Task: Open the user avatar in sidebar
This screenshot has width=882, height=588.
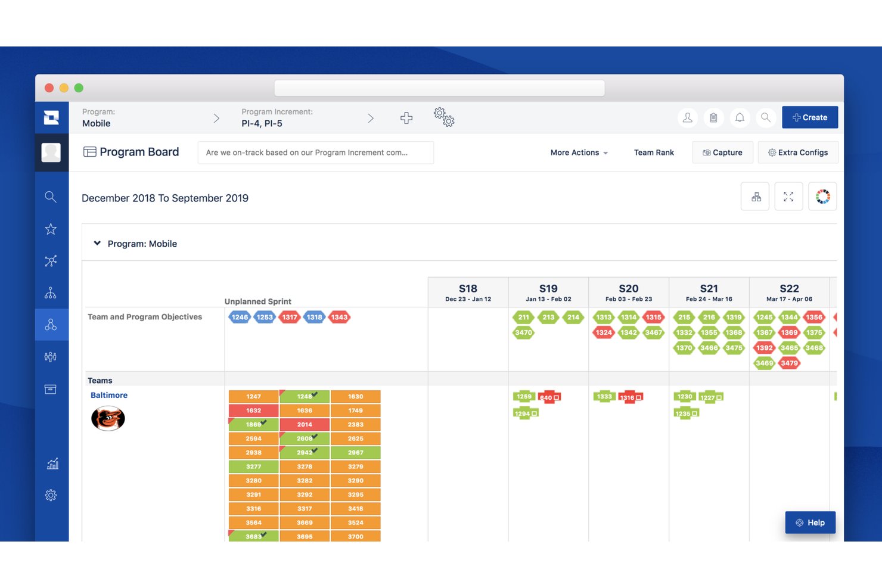Action: 51,153
